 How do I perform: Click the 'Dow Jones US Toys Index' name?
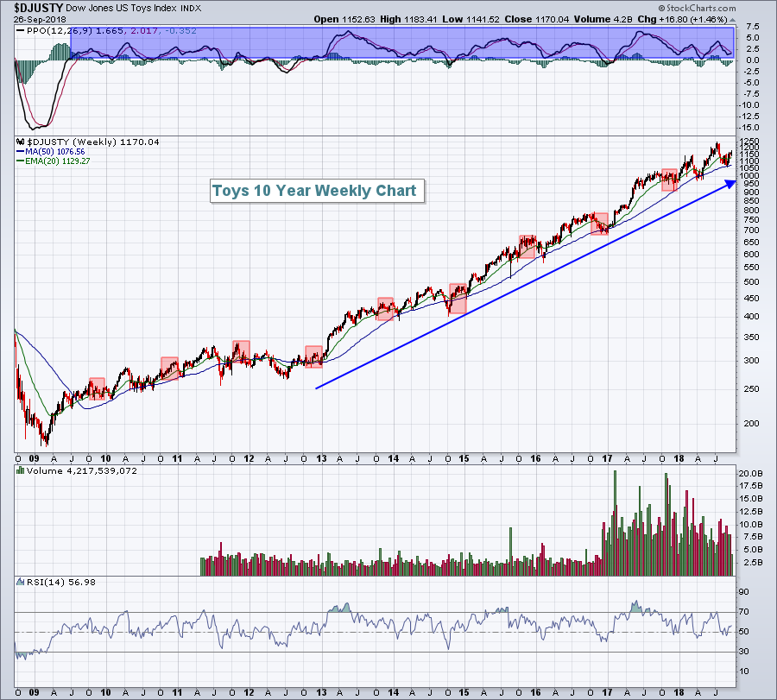[122, 9]
